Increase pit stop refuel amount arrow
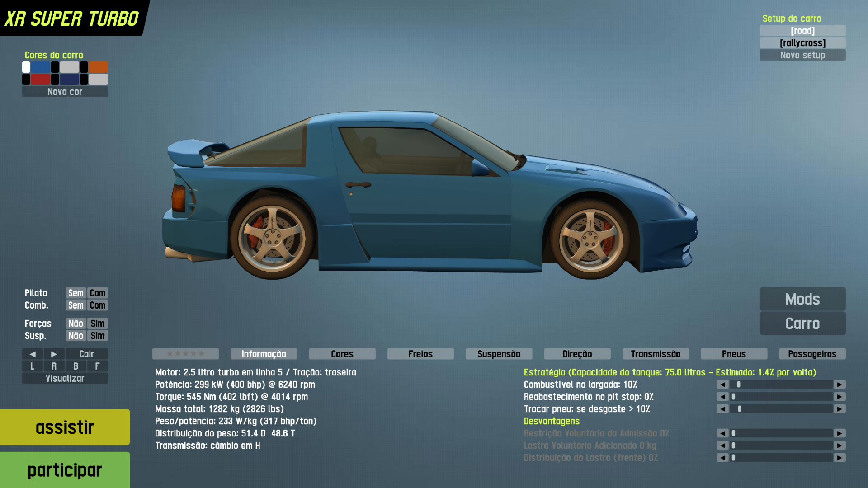868x488 pixels. tap(840, 397)
